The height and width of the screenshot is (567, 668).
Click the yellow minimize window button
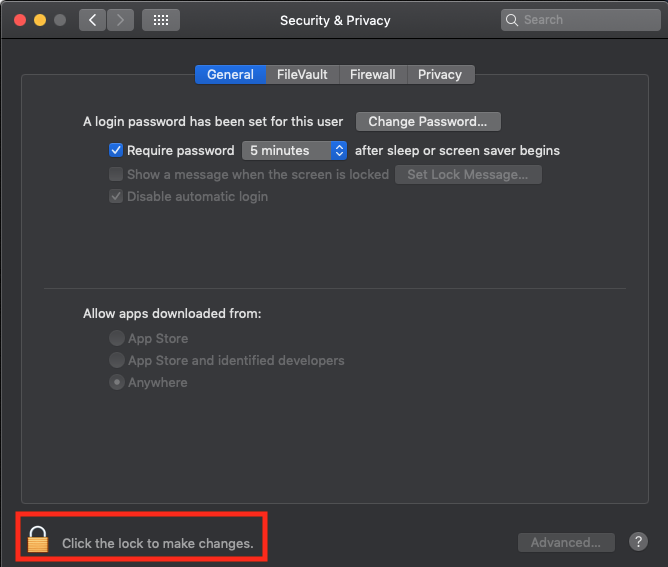(x=40, y=20)
